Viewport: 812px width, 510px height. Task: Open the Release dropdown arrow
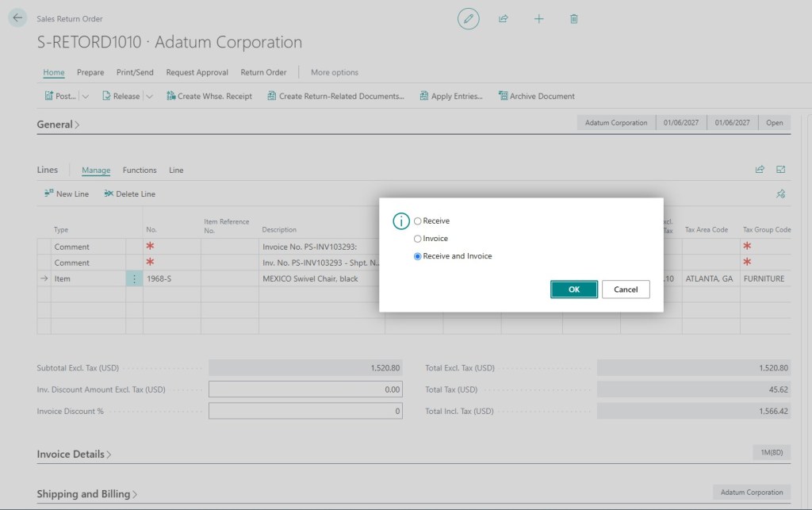(149, 96)
